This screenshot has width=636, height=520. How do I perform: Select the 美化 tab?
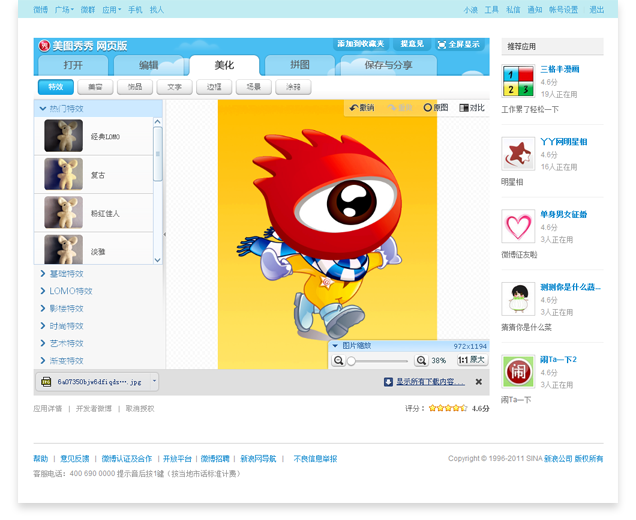[x=224, y=65]
